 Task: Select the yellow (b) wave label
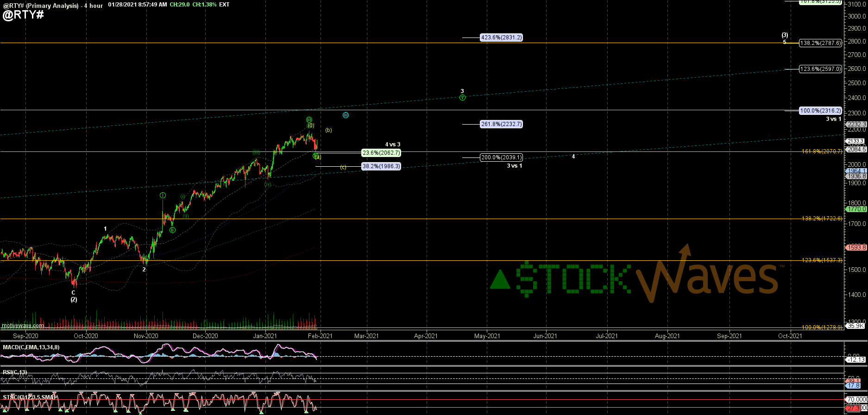pos(328,130)
